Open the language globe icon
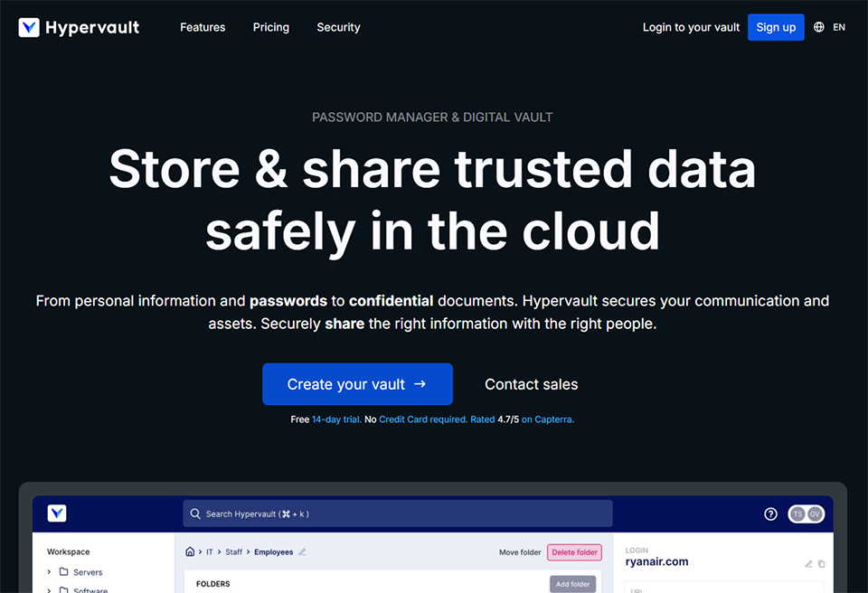 click(819, 27)
